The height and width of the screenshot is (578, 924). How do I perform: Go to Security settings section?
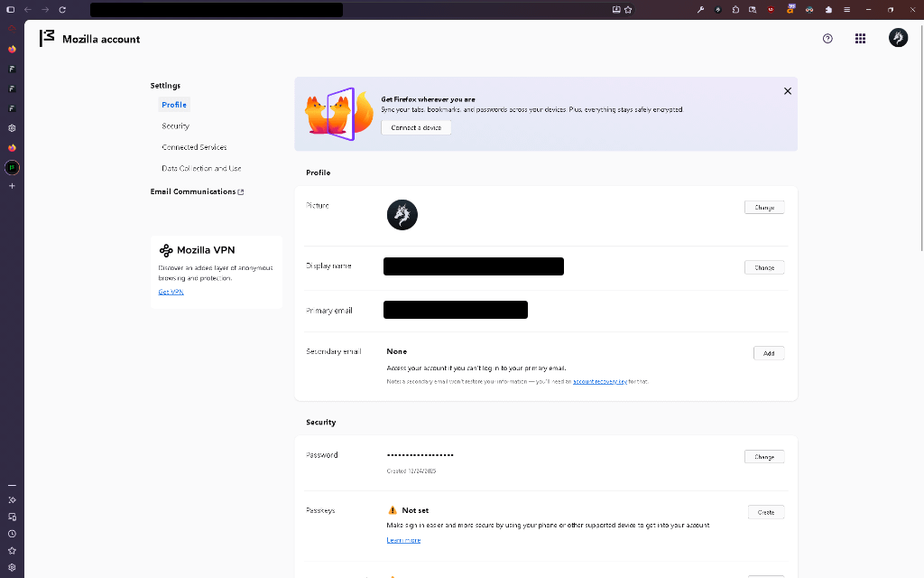[x=176, y=126]
